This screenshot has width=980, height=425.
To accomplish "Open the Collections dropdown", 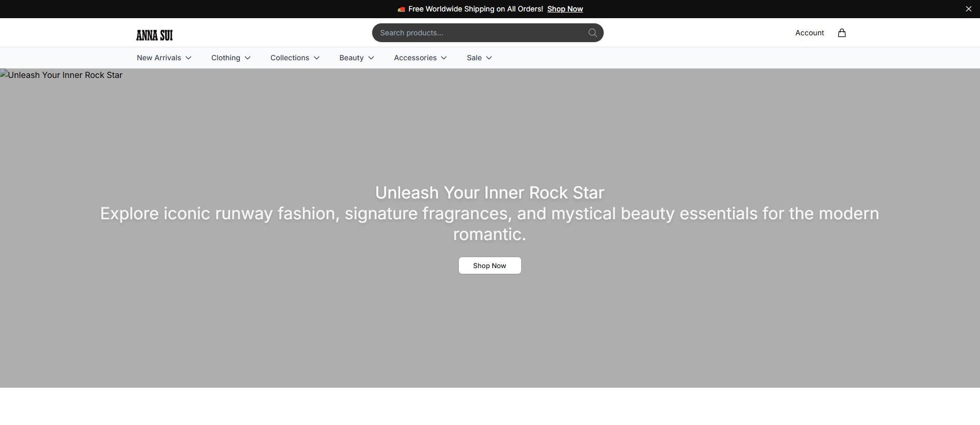I will [x=295, y=58].
